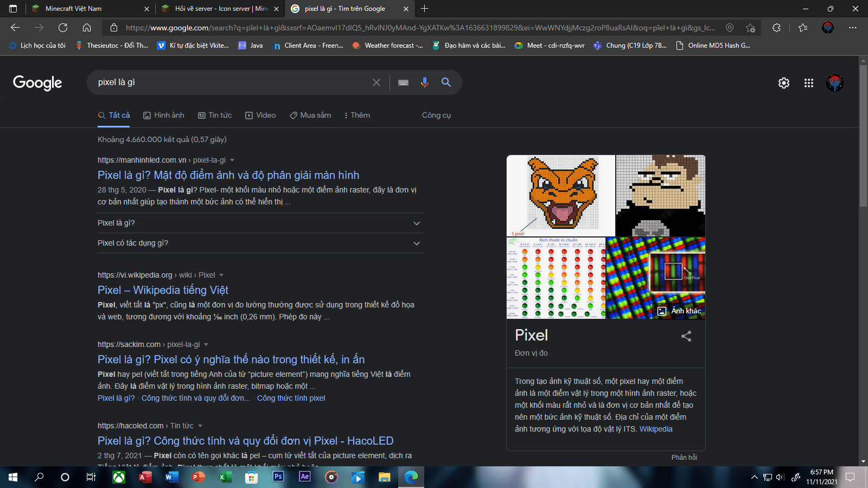Add this page to favorites star
The width and height of the screenshot is (868, 488).
coord(750,28)
